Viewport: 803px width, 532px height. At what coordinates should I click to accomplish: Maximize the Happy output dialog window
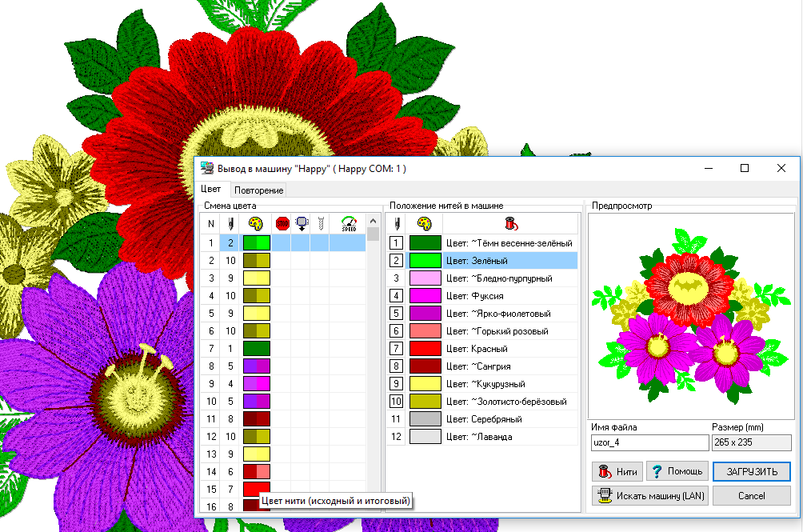click(745, 168)
